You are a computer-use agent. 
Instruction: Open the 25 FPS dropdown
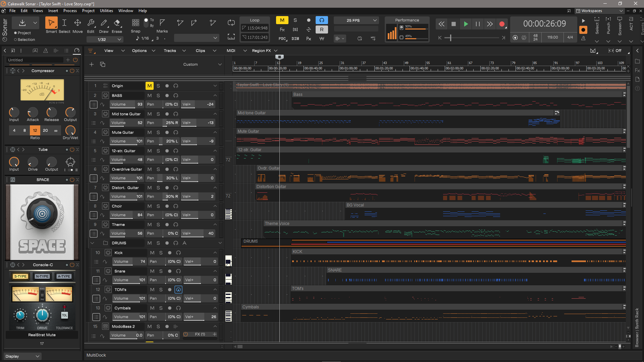pyautogui.click(x=356, y=20)
